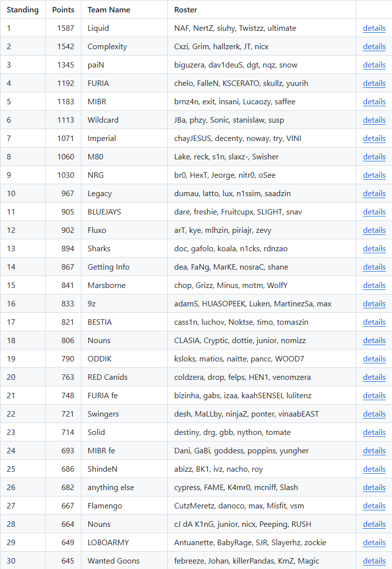Viewport: 392px width, 569px height.
Task: Click the Points column header
Action: [63, 10]
